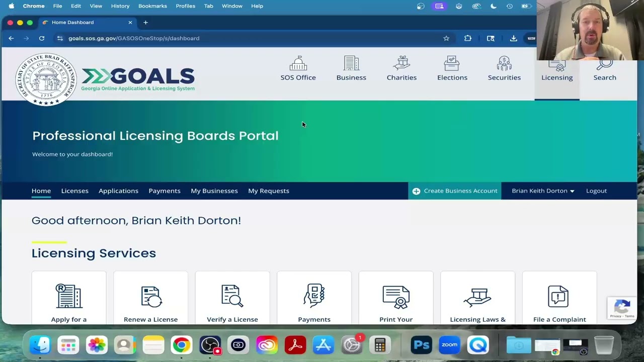Open Finder from the Dock

click(40, 345)
